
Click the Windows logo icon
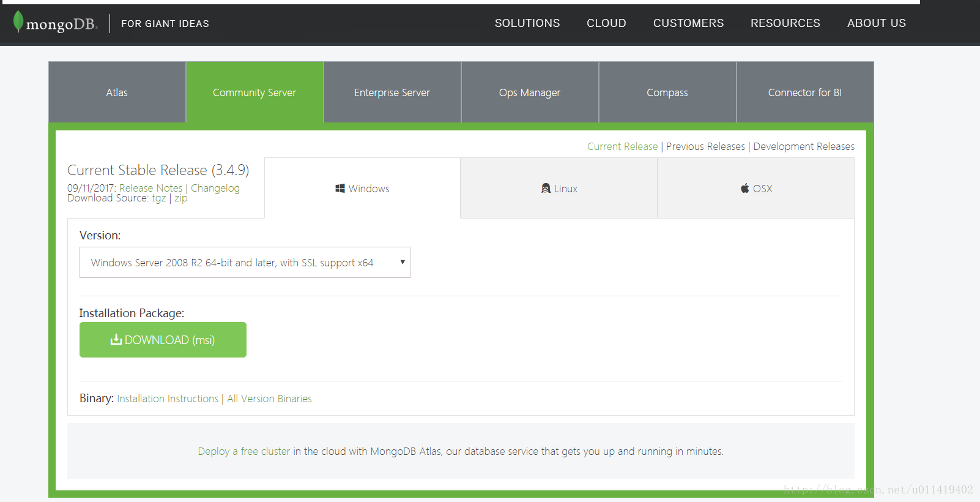(340, 189)
